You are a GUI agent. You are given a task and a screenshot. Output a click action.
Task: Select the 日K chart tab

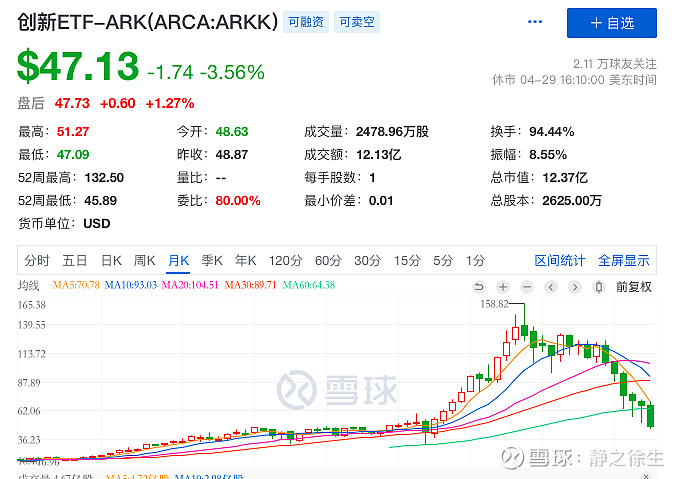(111, 260)
